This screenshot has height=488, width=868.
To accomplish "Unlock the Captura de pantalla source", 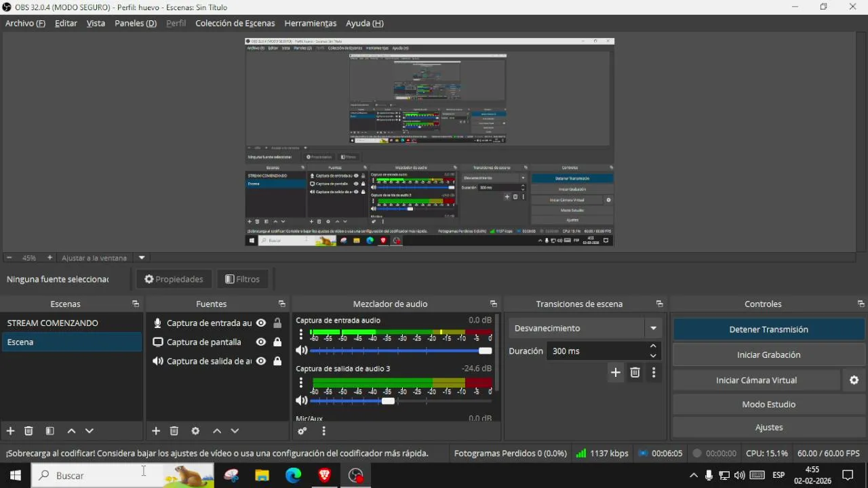I will click(277, 342).
